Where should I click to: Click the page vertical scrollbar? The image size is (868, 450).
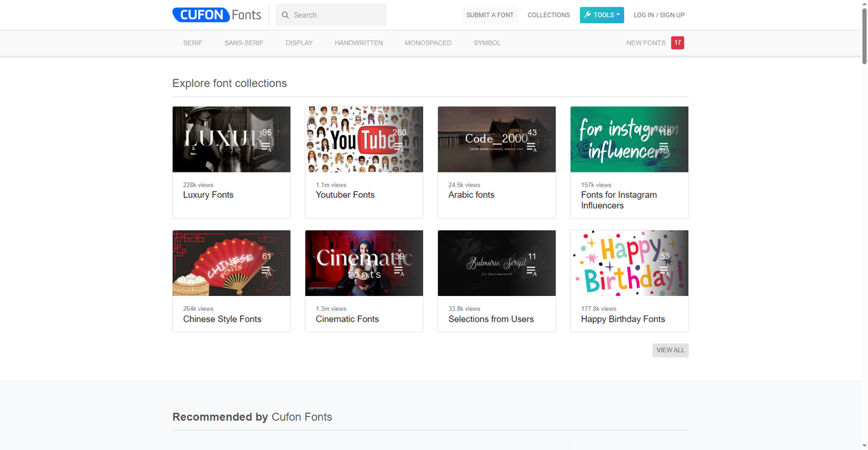tap(864, 204)
